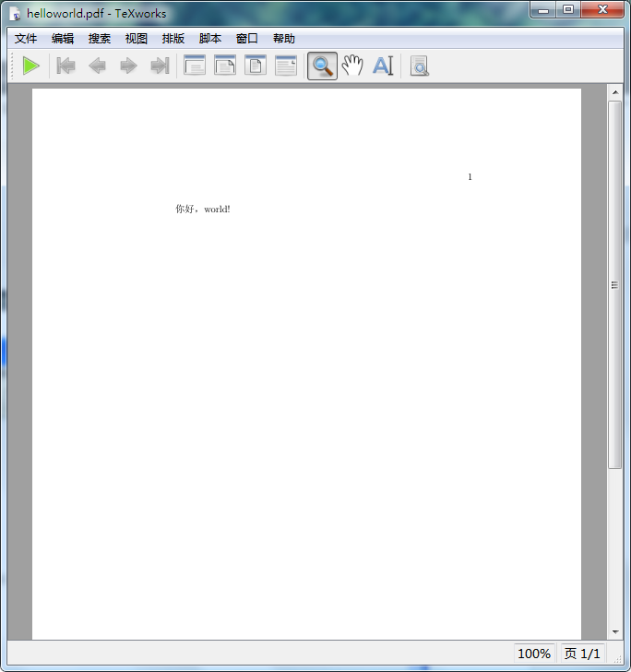Open the 视图 menu
This screenshot has height=672, width=631.
tap(137, 39)
